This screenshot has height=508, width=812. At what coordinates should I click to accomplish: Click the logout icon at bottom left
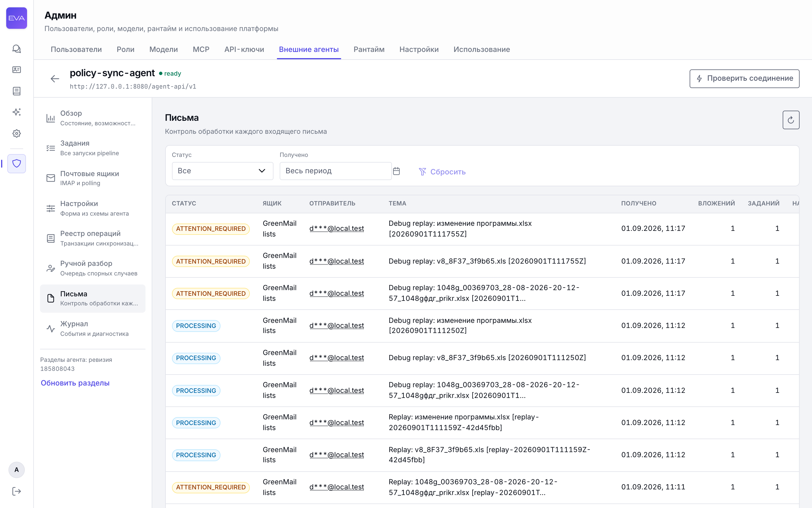[x=16, y=491]
